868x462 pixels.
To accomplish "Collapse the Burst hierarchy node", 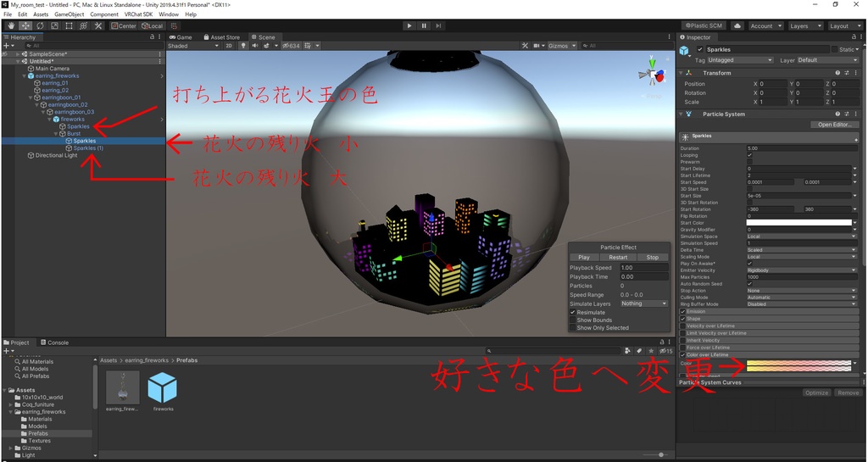I will [57, 134].
